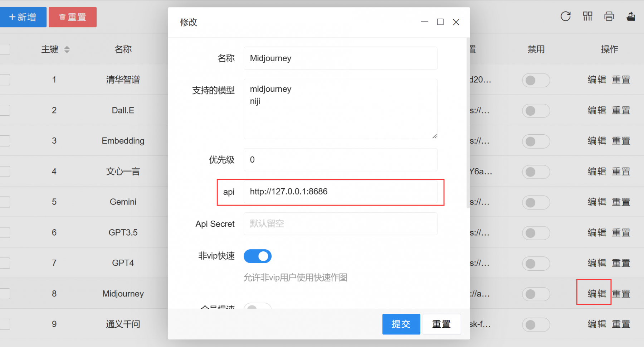Click the Api Secret input field
This screenshot has height=347, width=644.
[340, 224]
